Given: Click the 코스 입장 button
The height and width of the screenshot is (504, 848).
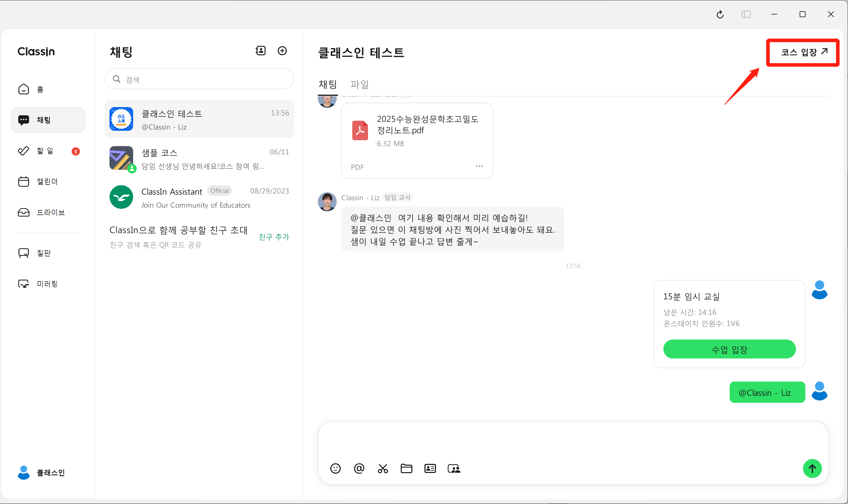Looking at the screenshot, I should click(x=804, y=52).
